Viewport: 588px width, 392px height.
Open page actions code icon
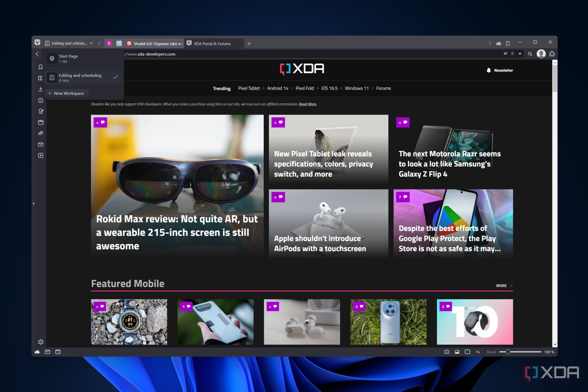pos(478,352)
